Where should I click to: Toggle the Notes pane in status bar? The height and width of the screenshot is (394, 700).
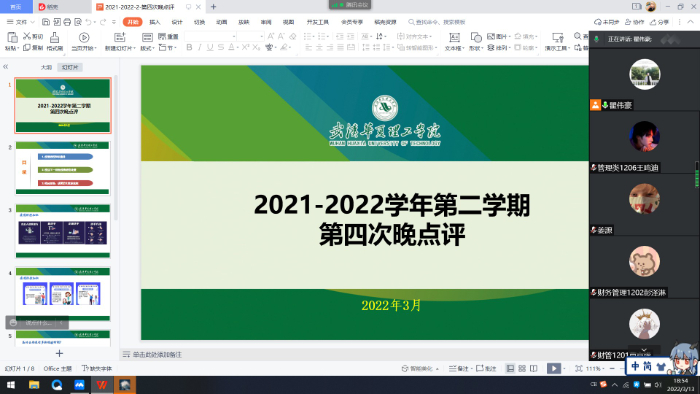pyautogui.click(x=459, y=368)
